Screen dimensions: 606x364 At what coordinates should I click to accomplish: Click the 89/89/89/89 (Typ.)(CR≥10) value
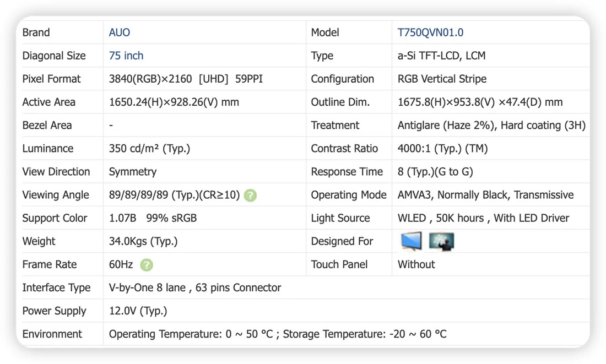(174, 195)
